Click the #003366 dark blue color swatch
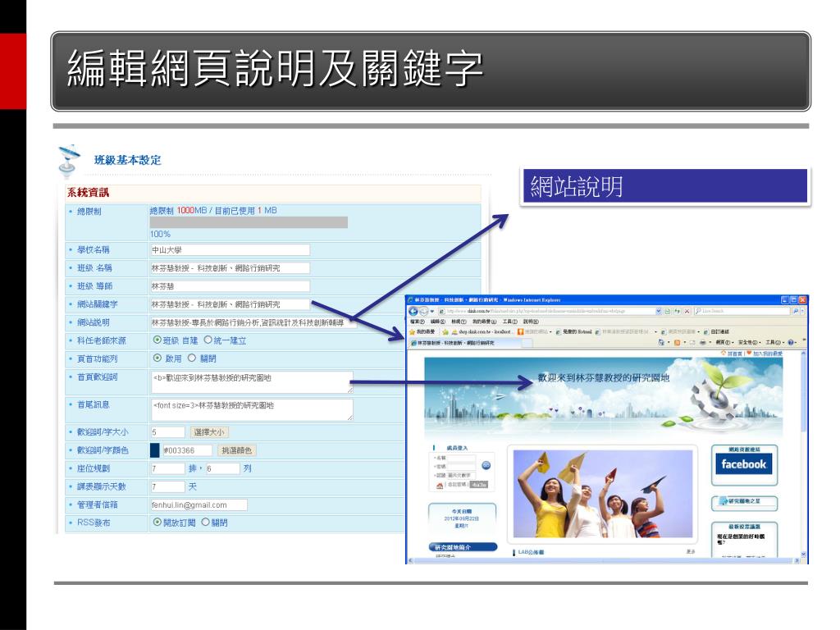 [x=155, y=450]
